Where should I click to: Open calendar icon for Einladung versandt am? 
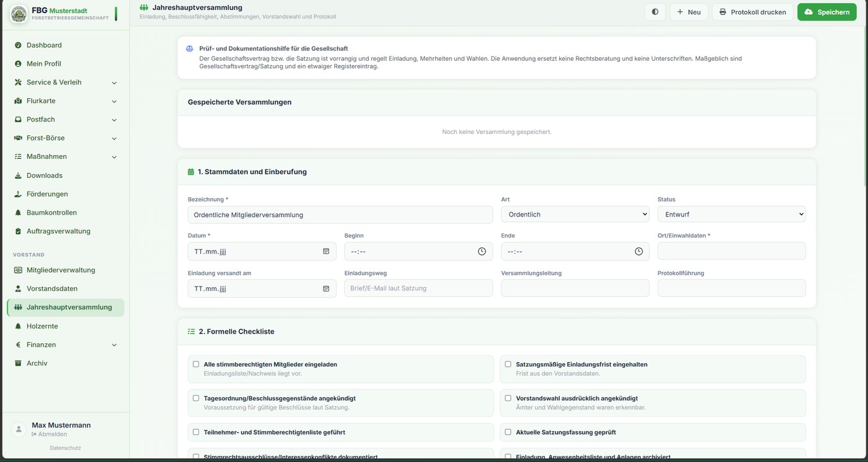coord(326,288)
